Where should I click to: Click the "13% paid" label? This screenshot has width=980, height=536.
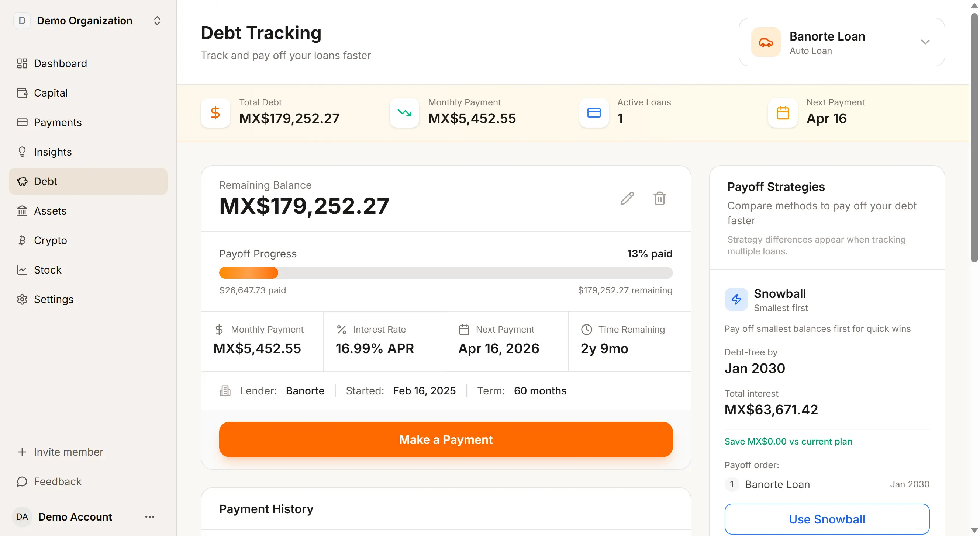[x=650, y=254]
